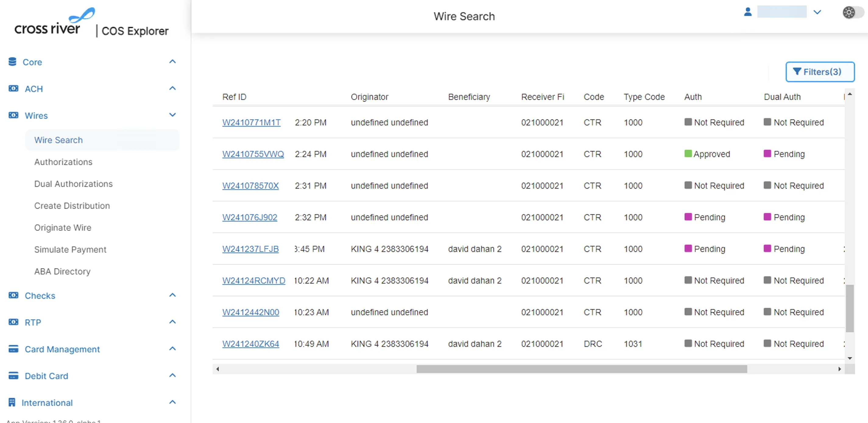Expand the Debit Card chevron

(x=172, y=375)
